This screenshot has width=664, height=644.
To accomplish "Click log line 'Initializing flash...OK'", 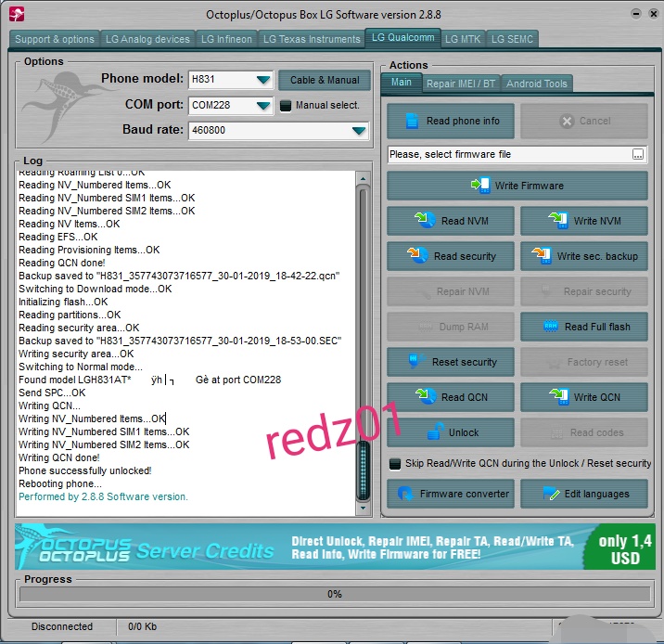I will tap(63, 302).
